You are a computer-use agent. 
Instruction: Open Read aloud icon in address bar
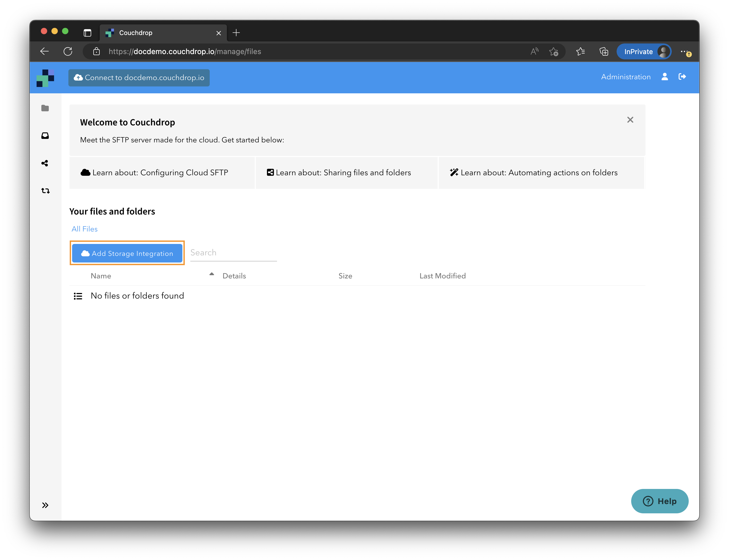[x=534, y=52]
